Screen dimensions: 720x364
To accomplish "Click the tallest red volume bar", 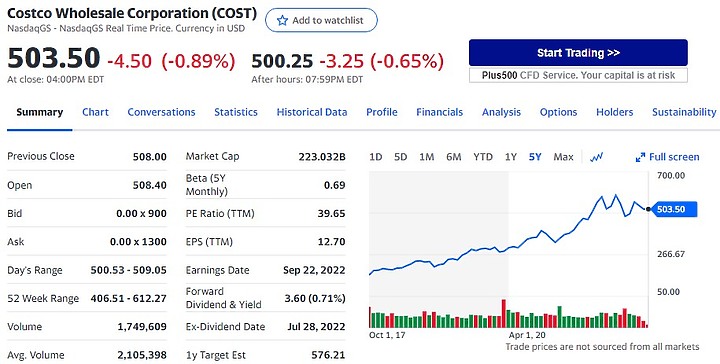I will tap(503, 314).
